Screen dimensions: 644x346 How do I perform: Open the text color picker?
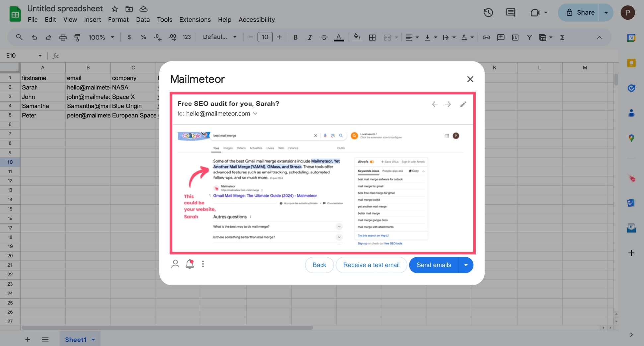339,37
